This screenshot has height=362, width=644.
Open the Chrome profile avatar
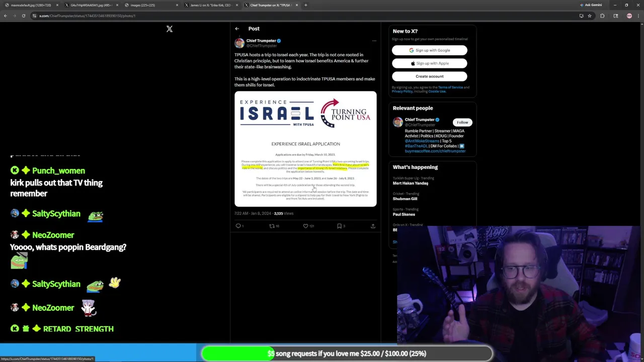pos(629,16)
